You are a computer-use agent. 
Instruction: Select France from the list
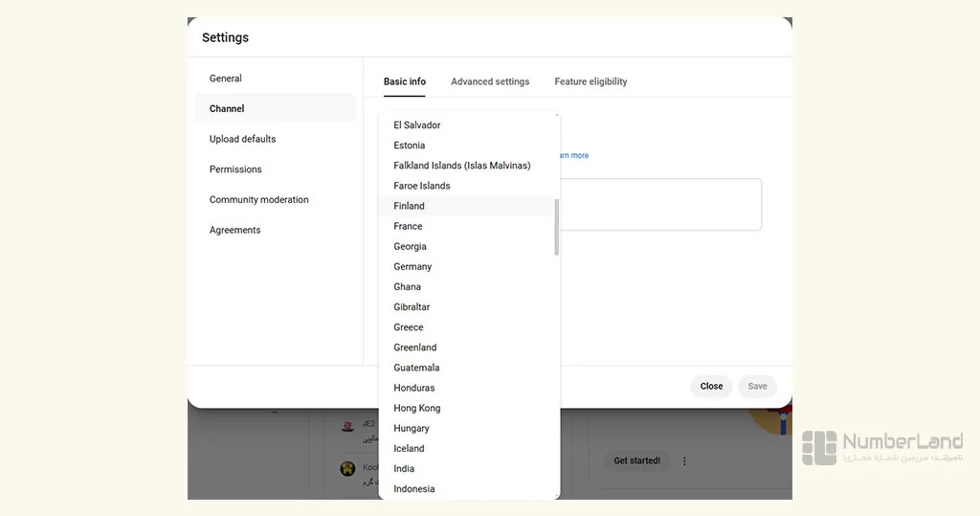point(466,226)
